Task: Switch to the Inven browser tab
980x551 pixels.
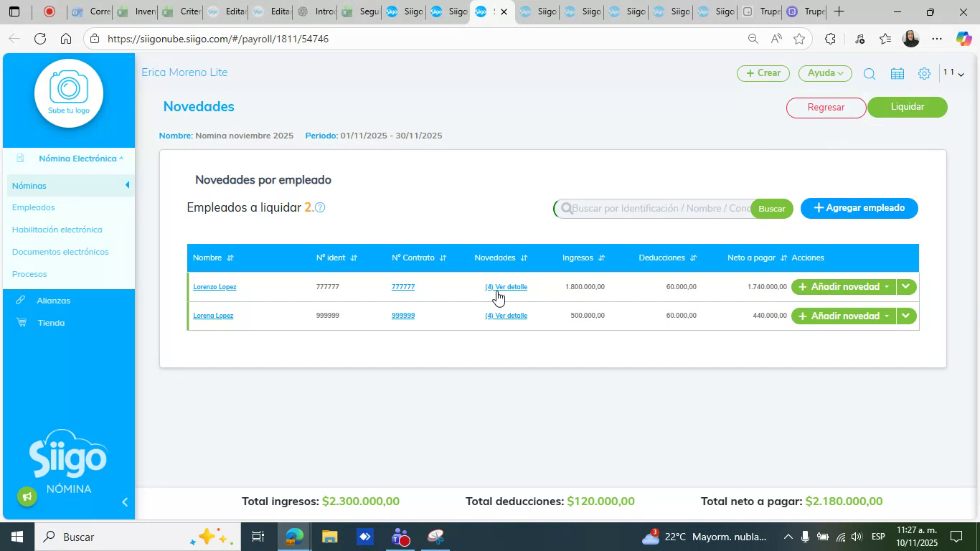Action: [x=136, y=11]
